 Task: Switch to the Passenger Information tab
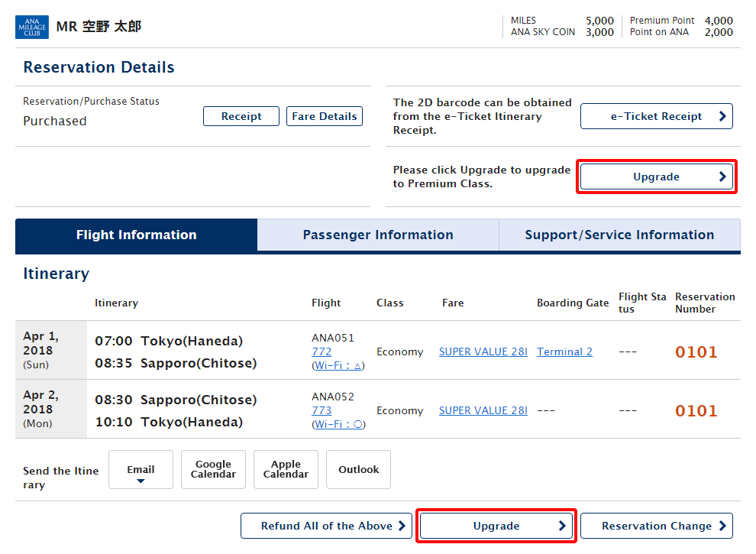click(x=378, y=235)
